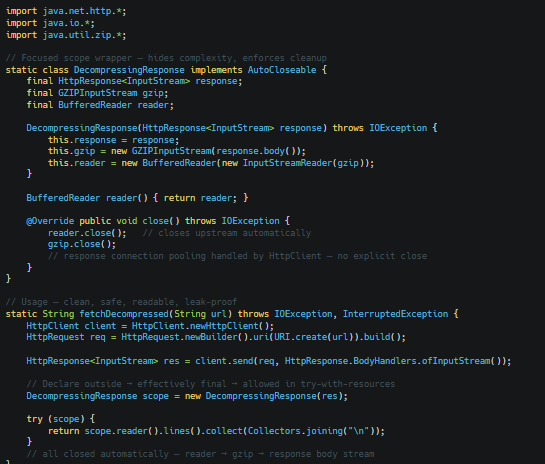Click 'client.send(req,' call
Viewport: 545px width, 464px height.
coord(237,361)
